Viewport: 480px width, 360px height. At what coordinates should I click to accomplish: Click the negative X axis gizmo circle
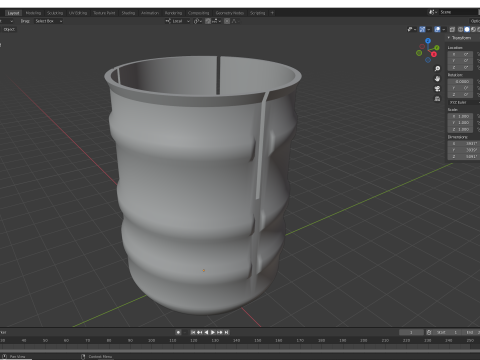[422, 47]
